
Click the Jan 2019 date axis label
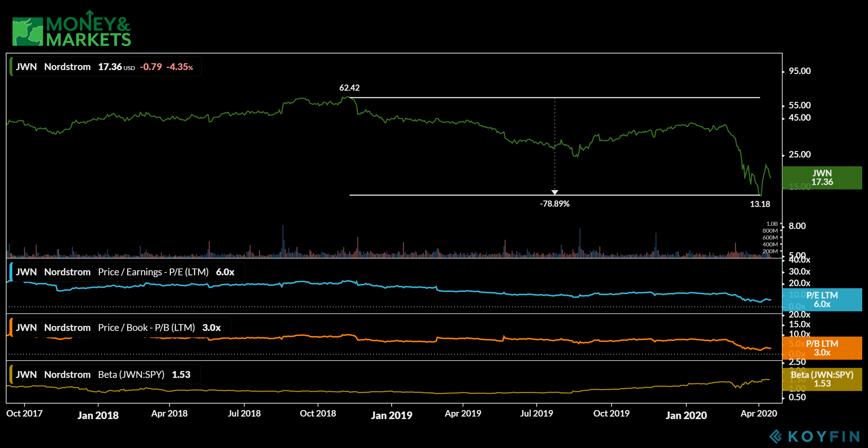(392, 415)
